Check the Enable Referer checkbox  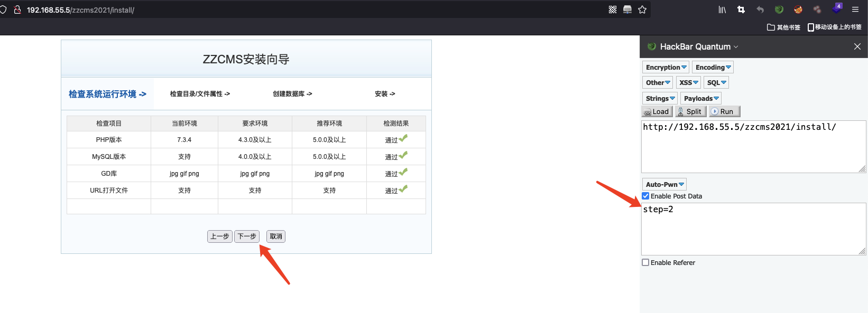click(645, 262)
